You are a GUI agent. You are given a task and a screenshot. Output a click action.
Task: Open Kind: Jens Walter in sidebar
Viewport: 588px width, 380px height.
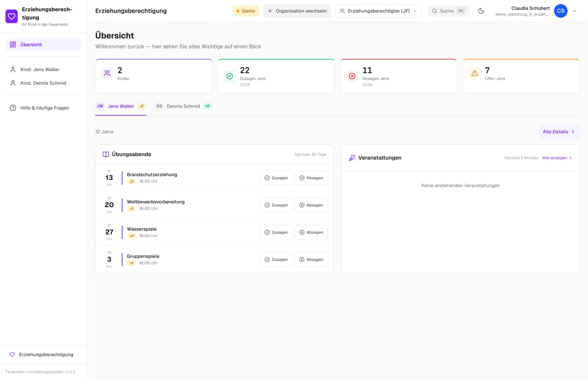tap(43, 70)
